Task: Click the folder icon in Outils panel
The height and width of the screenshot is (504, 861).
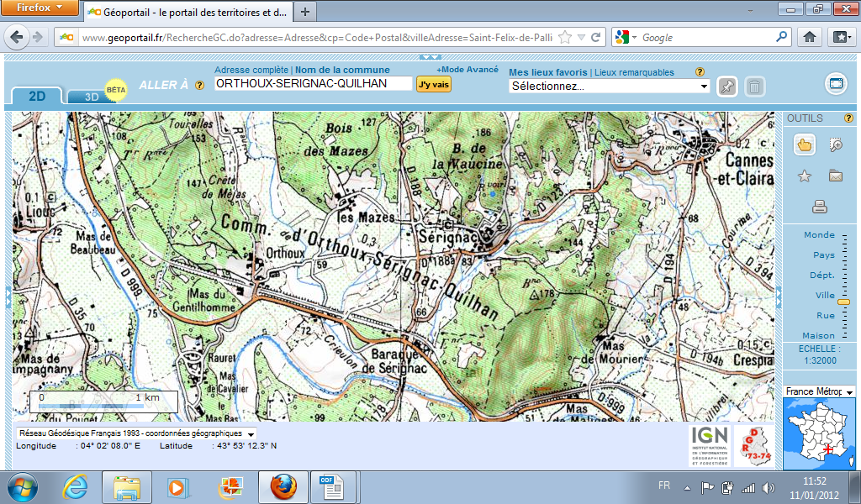Action: [836, 176]
